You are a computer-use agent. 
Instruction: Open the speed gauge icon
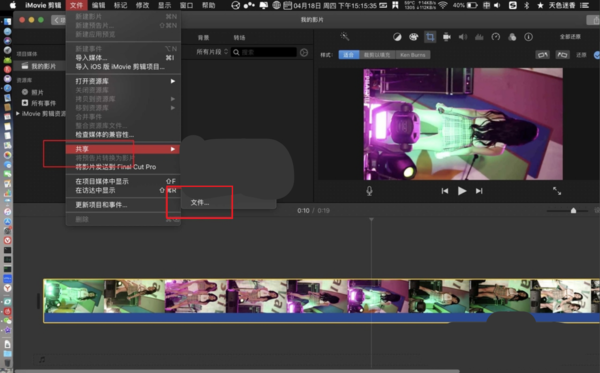496,37
